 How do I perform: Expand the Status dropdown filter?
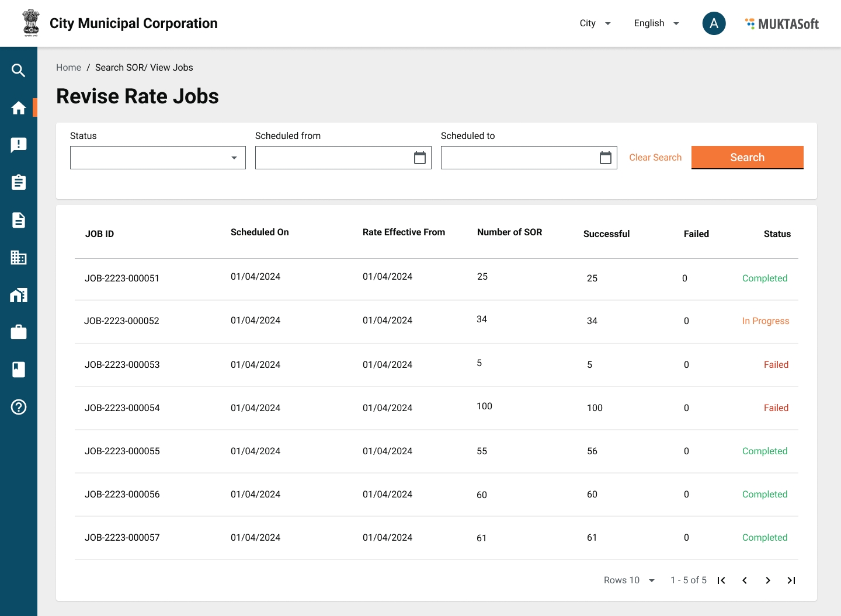point(158,158)
